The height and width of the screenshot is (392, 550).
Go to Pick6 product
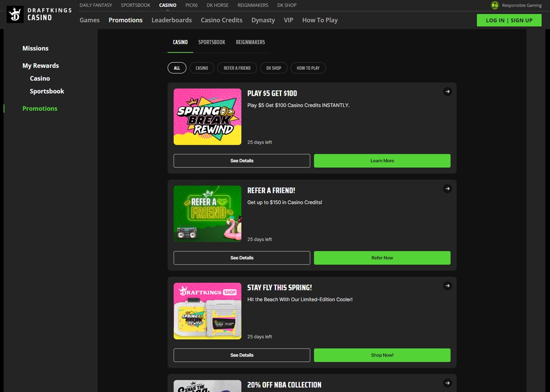coord(192,6)
